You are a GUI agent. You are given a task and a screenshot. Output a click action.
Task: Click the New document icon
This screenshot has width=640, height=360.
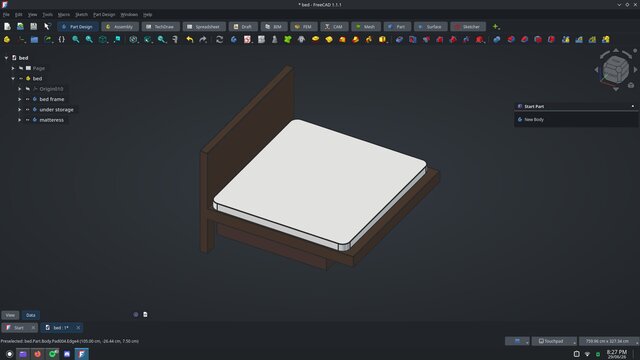pos(7,27)
